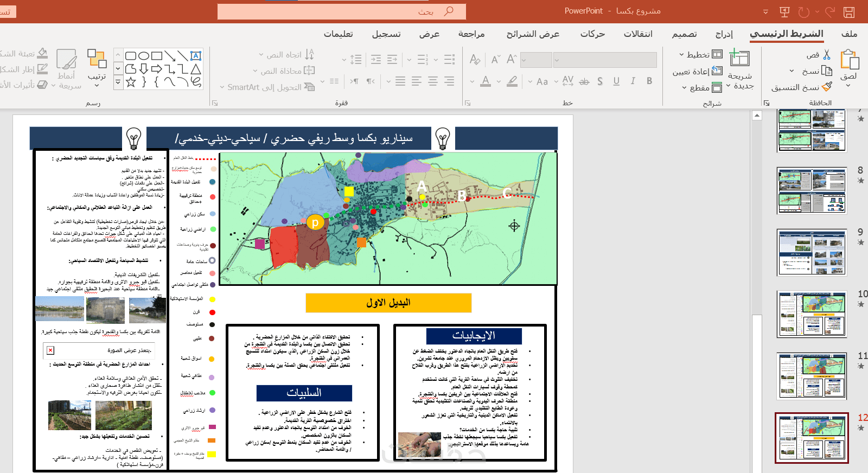Switch to the Transitions (انتقالات) tab
Screen dimensions: 868x473
pyautogui.click(x=638, y=34)
